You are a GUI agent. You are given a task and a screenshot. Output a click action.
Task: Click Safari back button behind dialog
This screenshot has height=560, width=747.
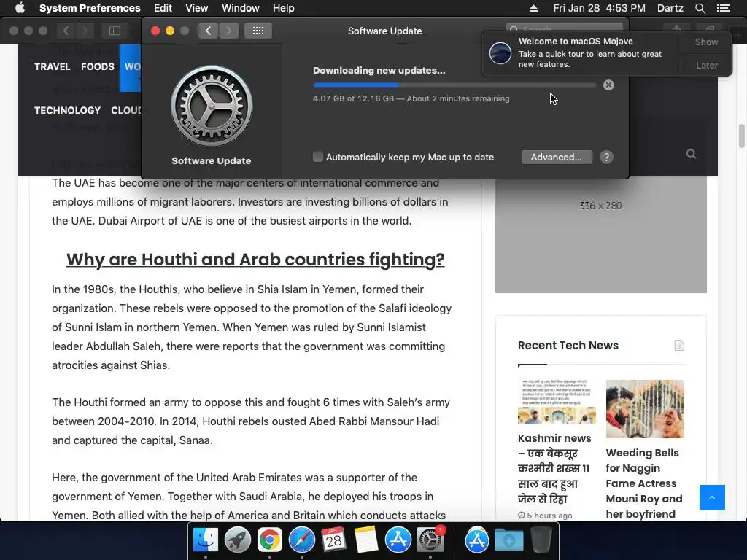point(66,31)
